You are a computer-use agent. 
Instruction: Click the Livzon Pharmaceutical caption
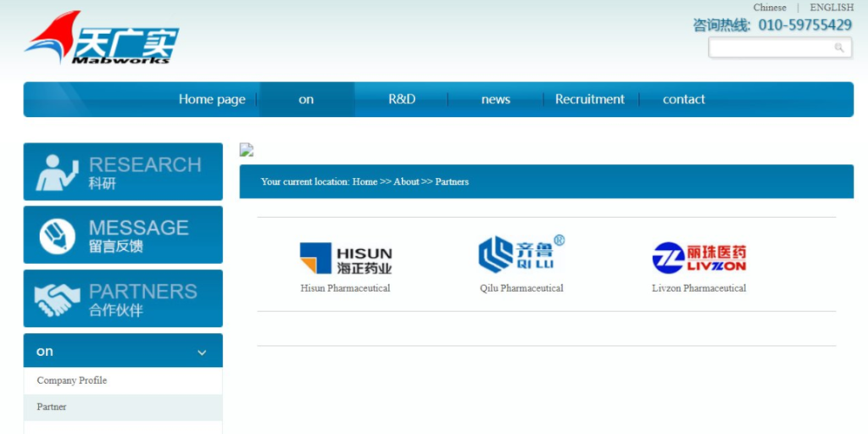[699, 288]
